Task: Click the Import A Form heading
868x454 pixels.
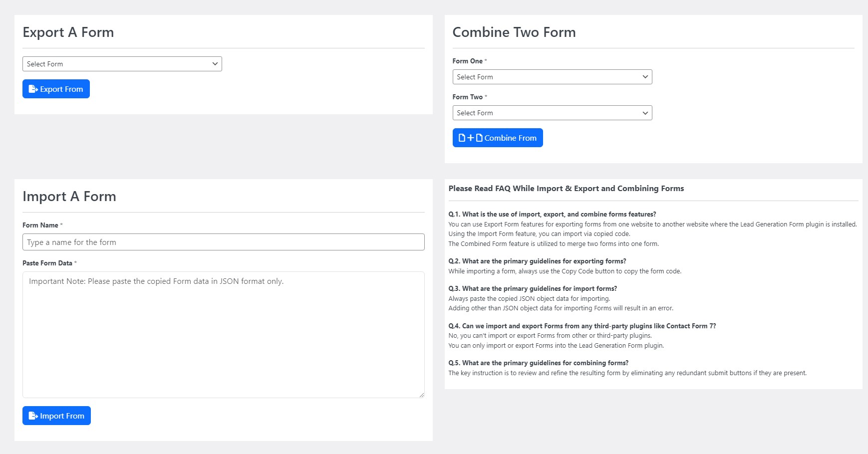Action: click(69, 197)
